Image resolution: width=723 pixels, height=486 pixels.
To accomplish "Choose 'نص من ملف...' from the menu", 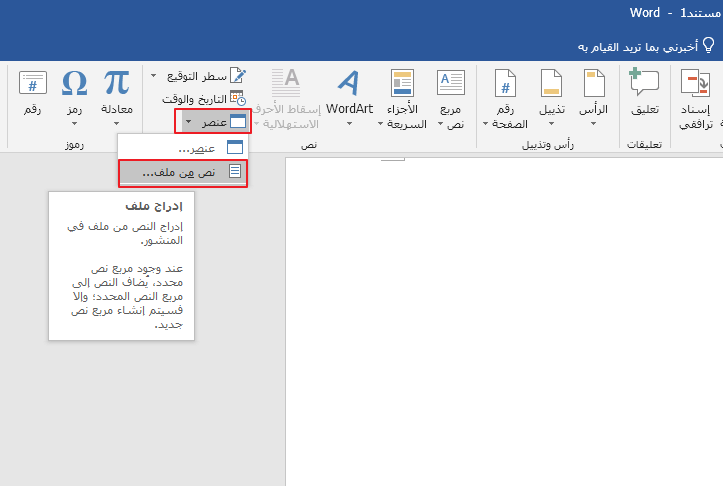I will tap(183, 172).
